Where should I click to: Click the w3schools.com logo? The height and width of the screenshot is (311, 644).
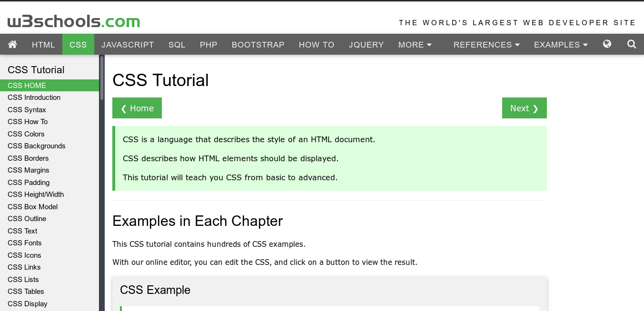click(x=72, y=21)
